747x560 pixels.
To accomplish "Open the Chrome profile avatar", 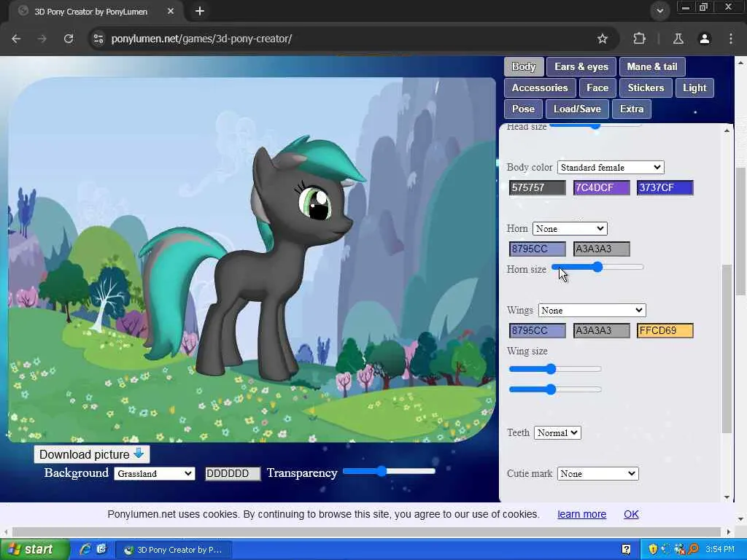I will click(705, 39).
